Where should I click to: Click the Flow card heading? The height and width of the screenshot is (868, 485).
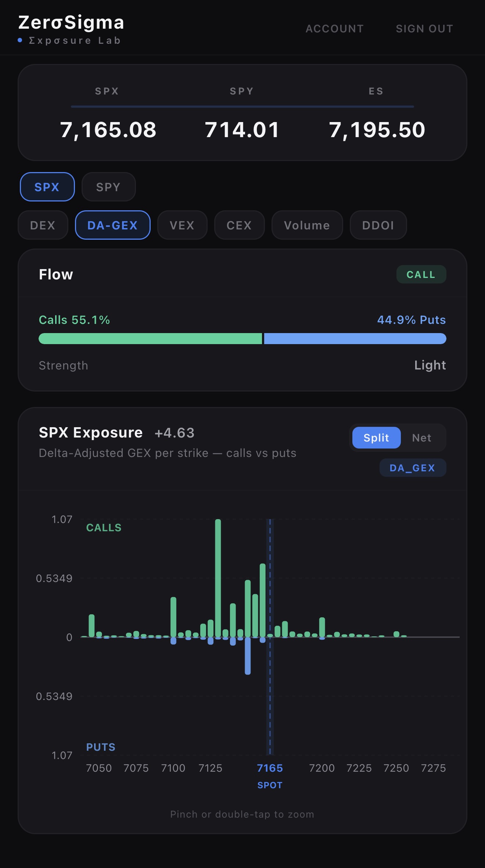click(x=56, y=274)
